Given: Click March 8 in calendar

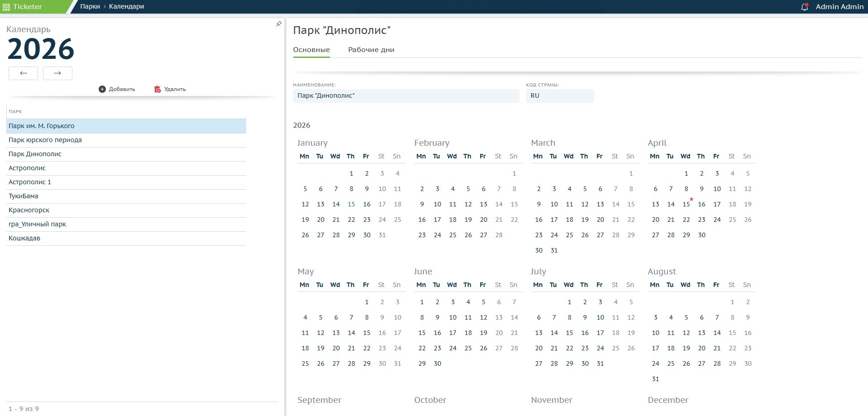Looking at the screenshot, I should (631, 189).
